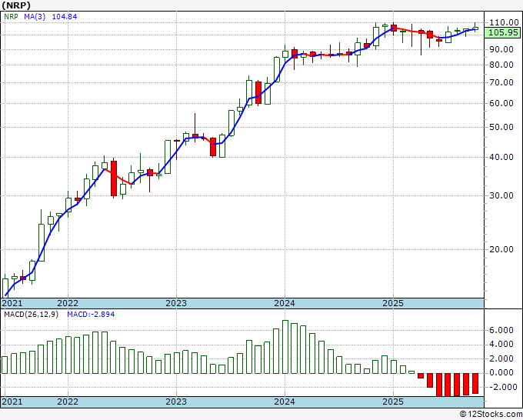
Task: Click the 50.00 price axis label
Action: pyautogui.click(x=501, y=127)
